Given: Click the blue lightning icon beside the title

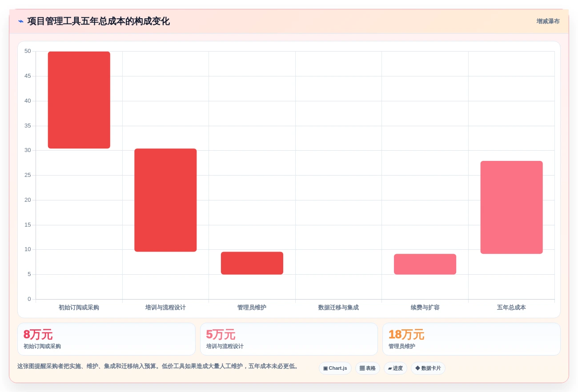Looking at the screenshot, I should click(x=21, y=21).
